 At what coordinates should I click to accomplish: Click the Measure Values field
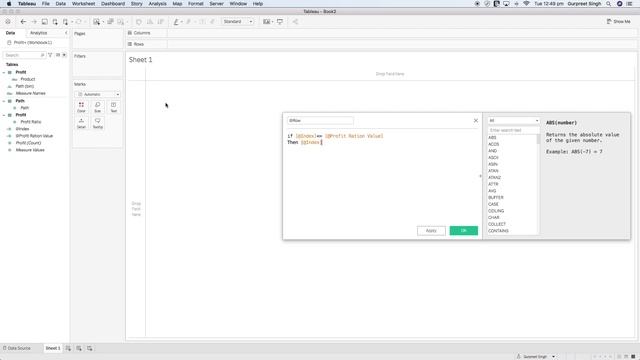pos(30,150)
